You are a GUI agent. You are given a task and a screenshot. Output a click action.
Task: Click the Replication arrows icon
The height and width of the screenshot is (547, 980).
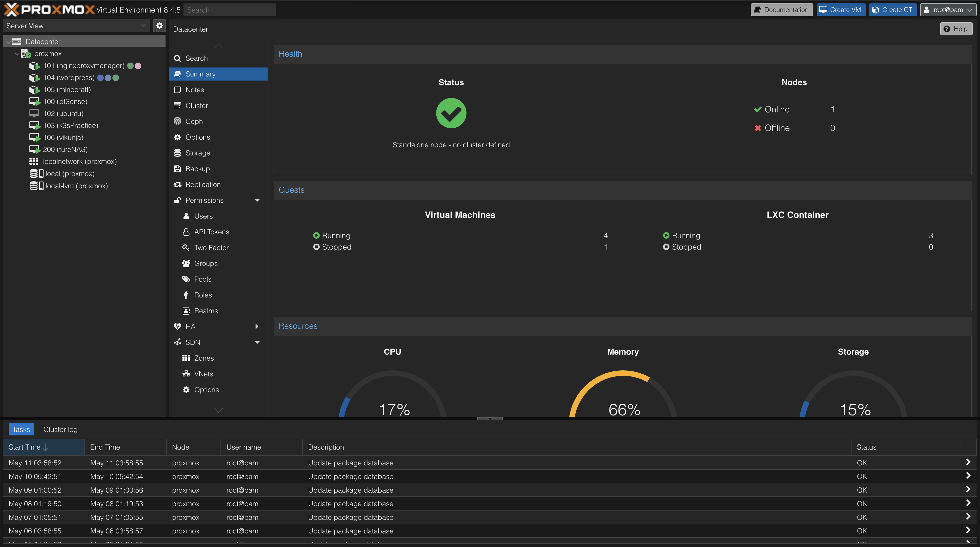coord(177,185)
